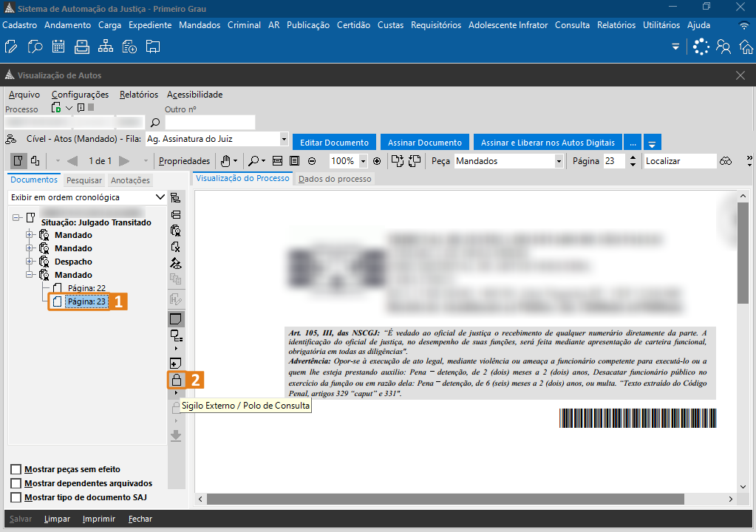Click Limpar in the bottom bar
Screen dimensions: 756x532
coord(57,519)
